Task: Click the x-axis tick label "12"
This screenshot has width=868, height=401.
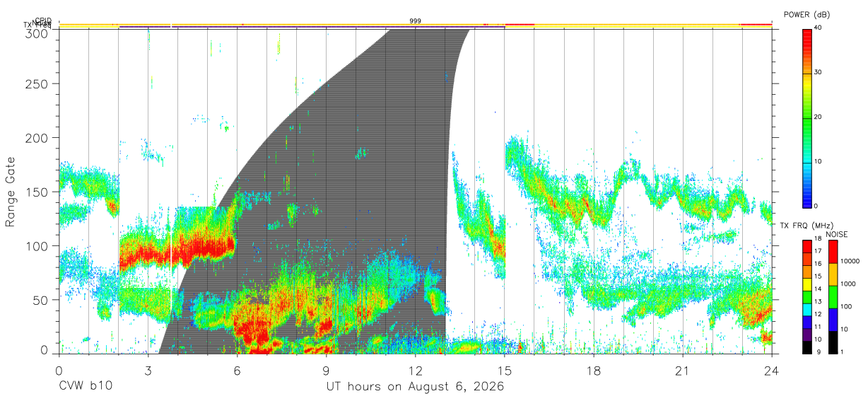Action: pyautogui.click(x=416, y=371)
